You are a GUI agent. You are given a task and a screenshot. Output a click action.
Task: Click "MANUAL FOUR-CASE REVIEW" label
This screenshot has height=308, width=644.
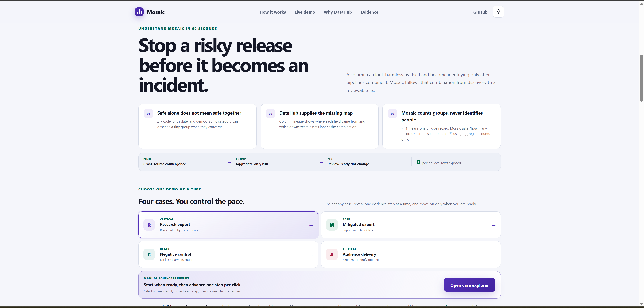(x=166, y=278)
